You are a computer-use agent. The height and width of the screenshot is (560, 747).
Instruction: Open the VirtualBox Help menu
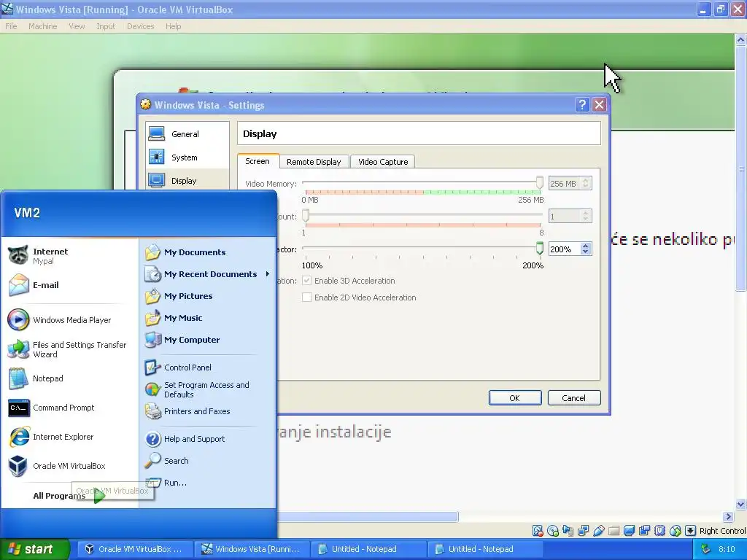(x=174, y=26)
